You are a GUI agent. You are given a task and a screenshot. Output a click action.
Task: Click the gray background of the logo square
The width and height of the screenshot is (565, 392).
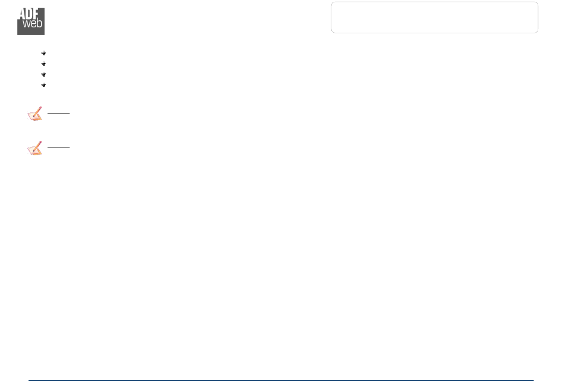click(x=31, y=32)
